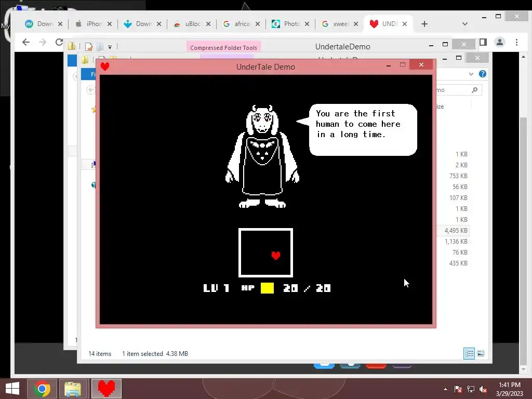Click the Undertale heart taskbar icon
The image size is (532, 399).
click(106, 389)
